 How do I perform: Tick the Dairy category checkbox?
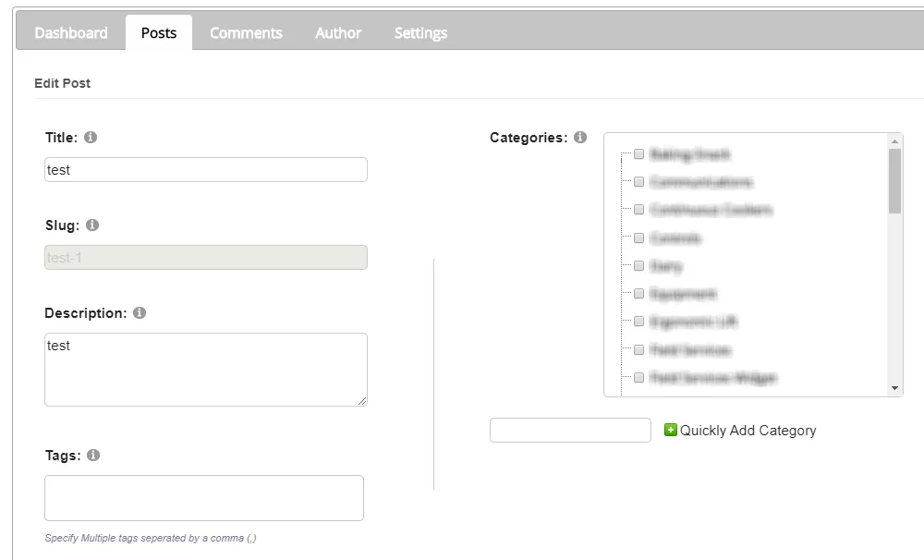tap(638, 265)
